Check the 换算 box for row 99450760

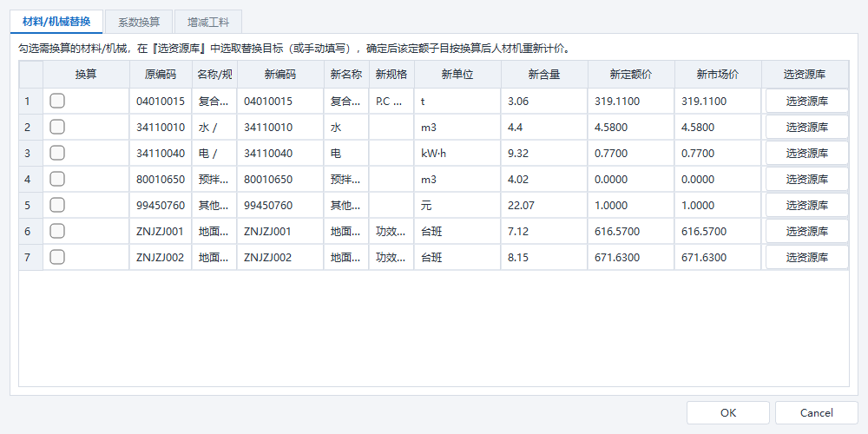[x=57, y=205]
